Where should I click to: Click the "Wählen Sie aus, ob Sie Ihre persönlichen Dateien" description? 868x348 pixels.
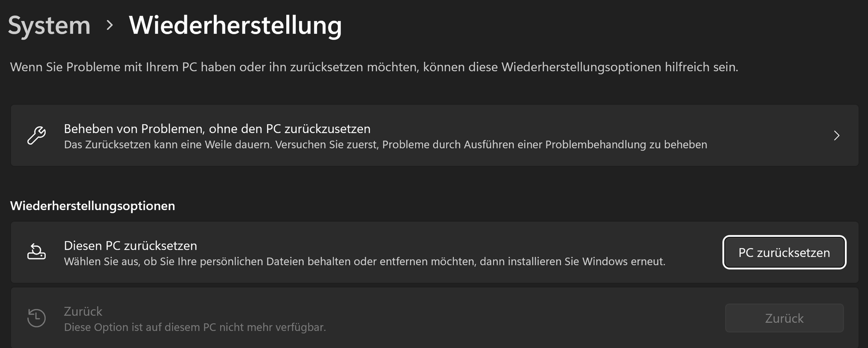click(364, 262)
